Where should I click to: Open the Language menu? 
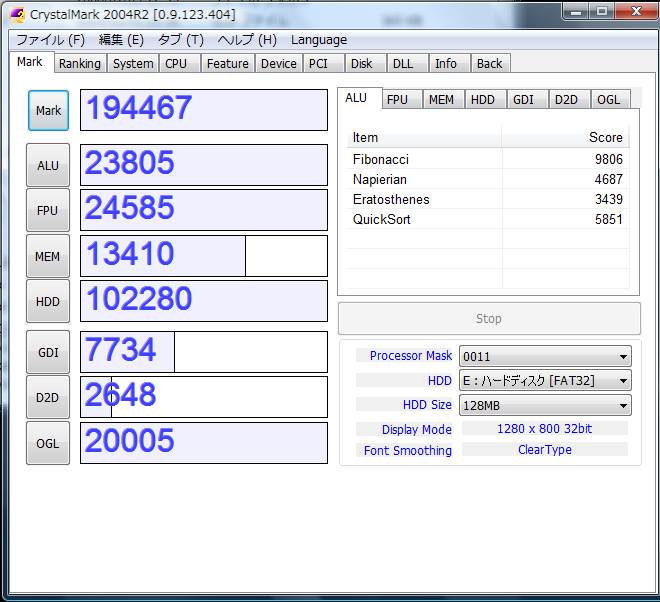pyautogui.click(x=318, y=40)
